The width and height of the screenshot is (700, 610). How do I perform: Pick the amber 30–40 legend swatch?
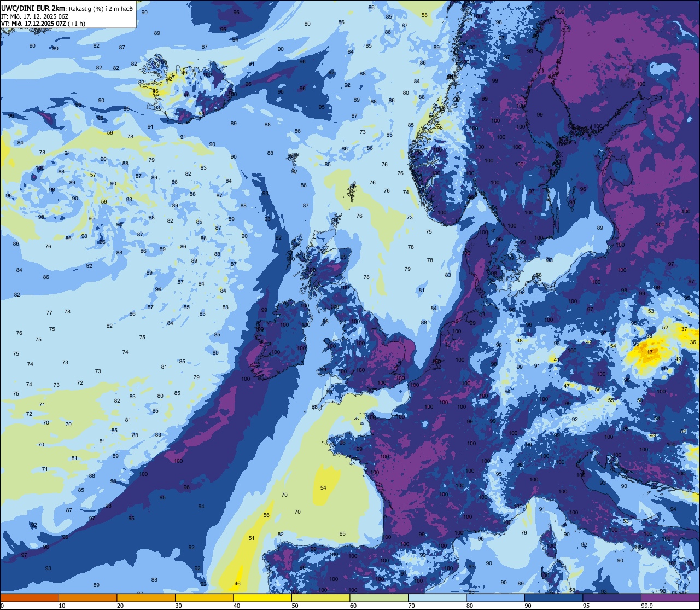(204, 597)
